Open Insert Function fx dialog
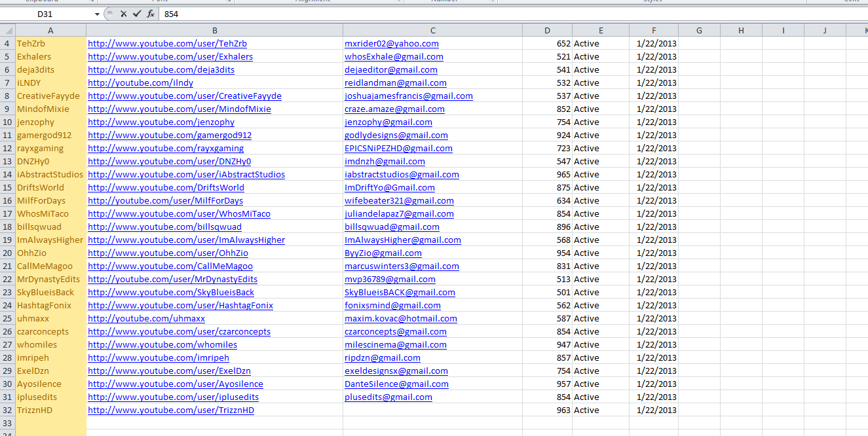Image resolution: width=868 pixels, height=436 pixels. coord(151,14)
